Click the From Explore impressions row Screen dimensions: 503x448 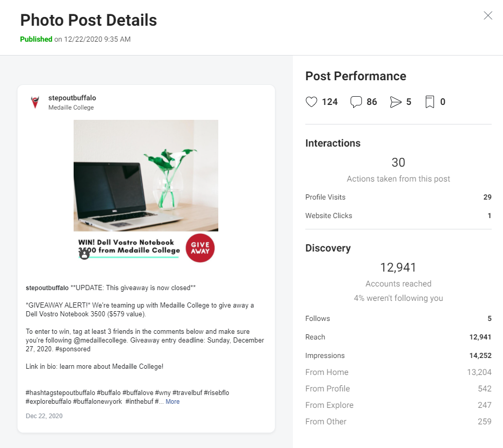pyautogui.click(x=398, y=405)
